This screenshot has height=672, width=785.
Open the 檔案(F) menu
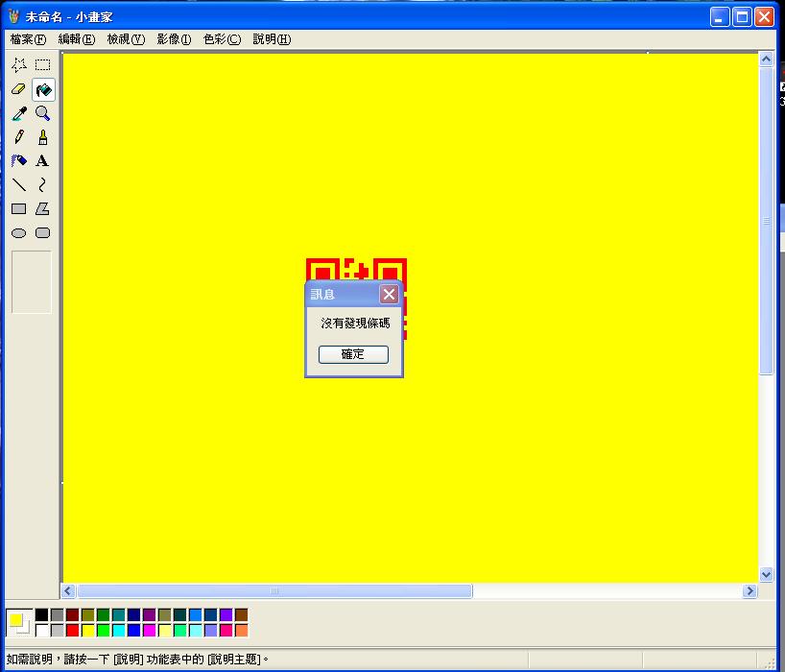click(28, 39)
